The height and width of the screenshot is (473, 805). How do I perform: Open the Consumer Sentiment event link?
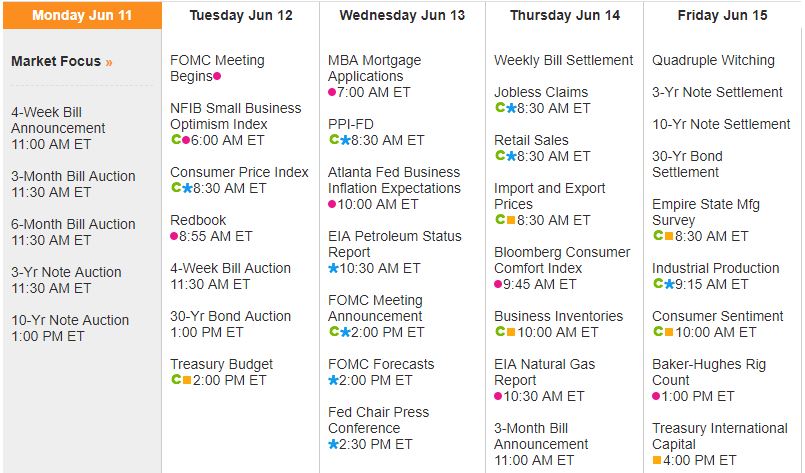(719, 316)
